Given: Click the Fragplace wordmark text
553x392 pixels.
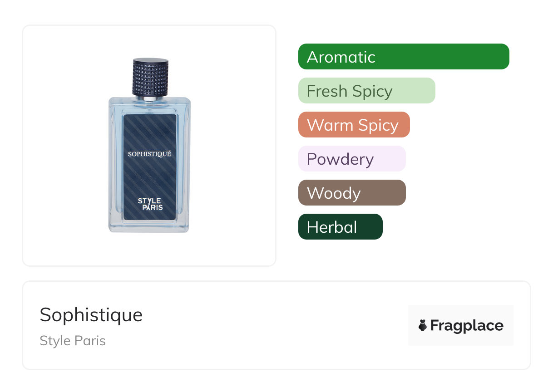Looking at the screenshot, I should (x=467, y=325).
